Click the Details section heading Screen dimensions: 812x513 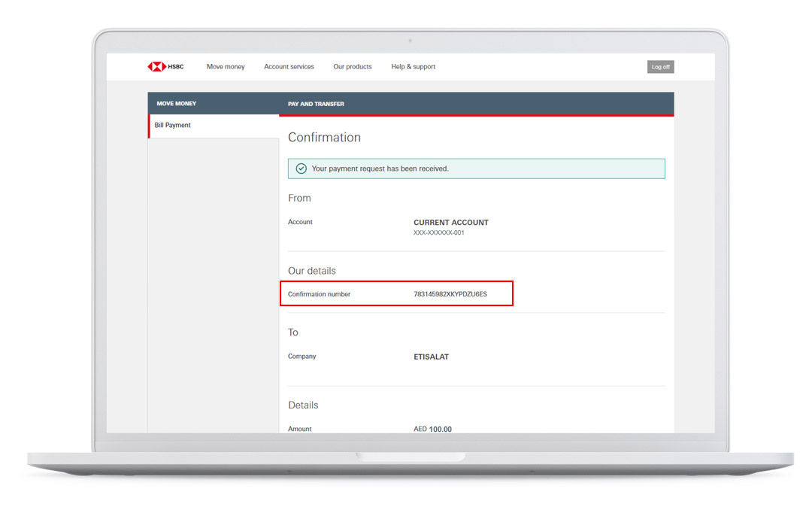coord(303,405)
